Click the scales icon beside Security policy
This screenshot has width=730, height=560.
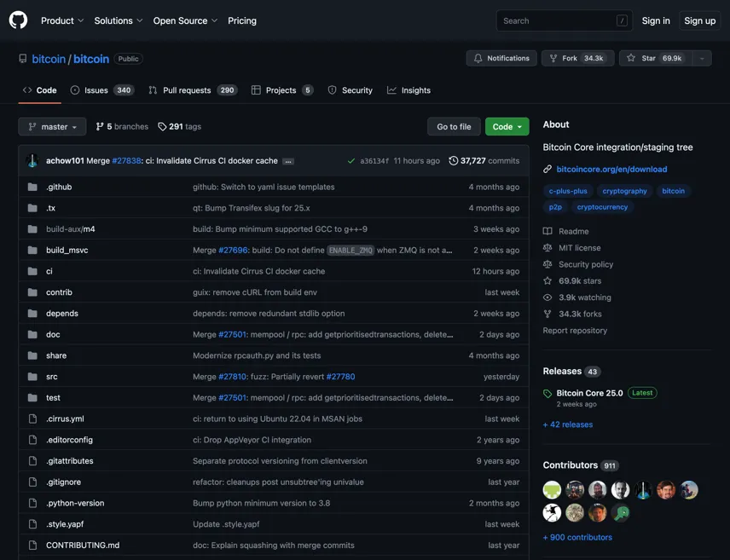coord(547,264)
